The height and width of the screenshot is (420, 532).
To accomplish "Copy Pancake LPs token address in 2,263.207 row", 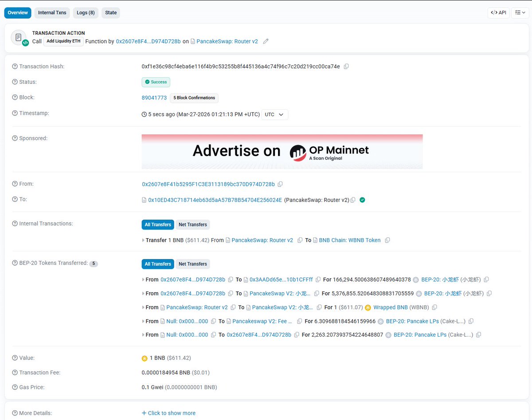I will 478,335.
